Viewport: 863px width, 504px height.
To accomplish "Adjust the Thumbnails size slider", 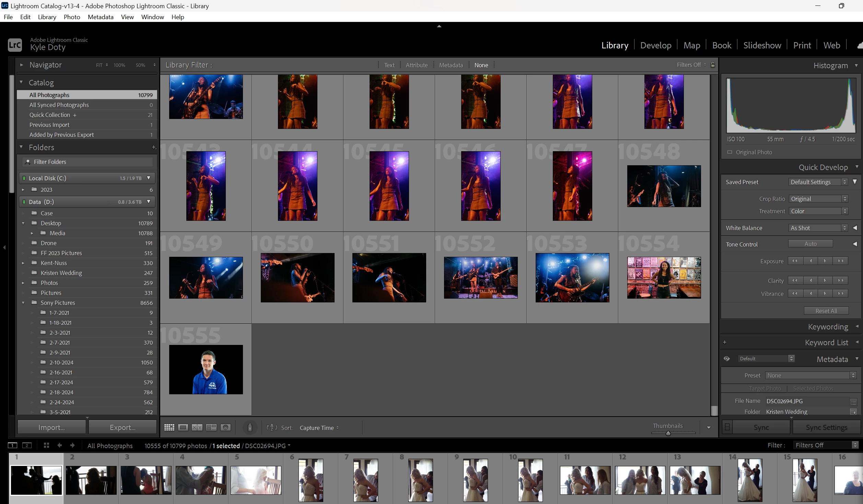I will pyautogui.click(x=668, y=433).
